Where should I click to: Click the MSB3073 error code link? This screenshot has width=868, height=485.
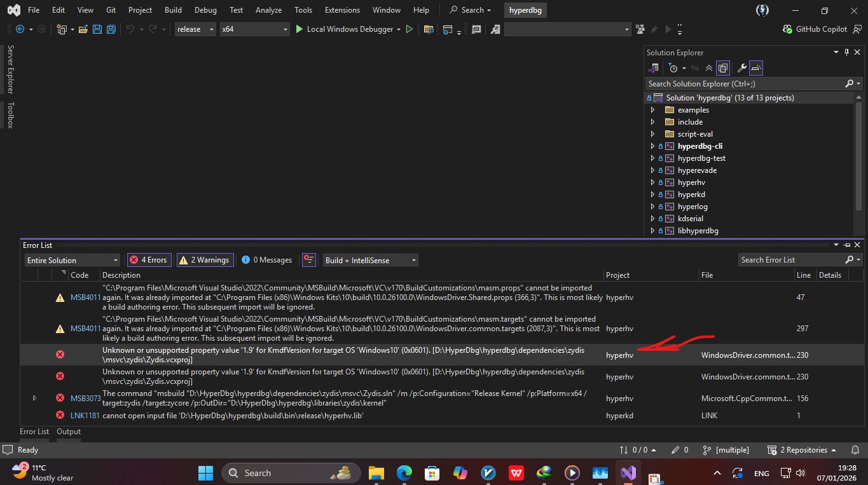(x=85, y=398)
